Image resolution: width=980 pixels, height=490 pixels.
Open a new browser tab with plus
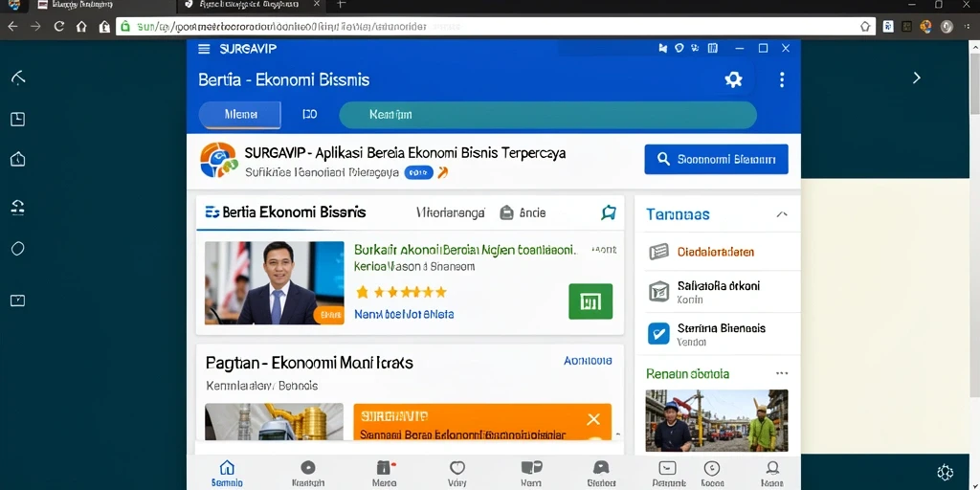coord(341,5)
